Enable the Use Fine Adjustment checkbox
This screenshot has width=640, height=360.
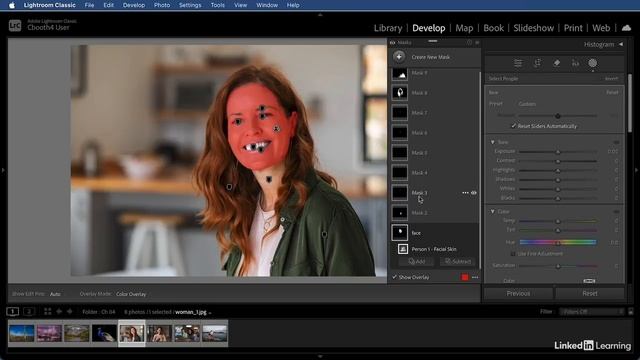(513, 254)
